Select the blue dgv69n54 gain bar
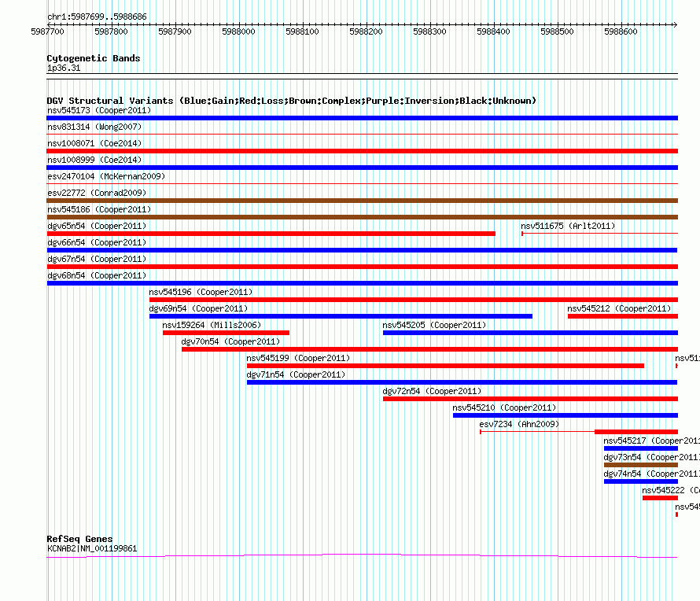 pos(341,316)
